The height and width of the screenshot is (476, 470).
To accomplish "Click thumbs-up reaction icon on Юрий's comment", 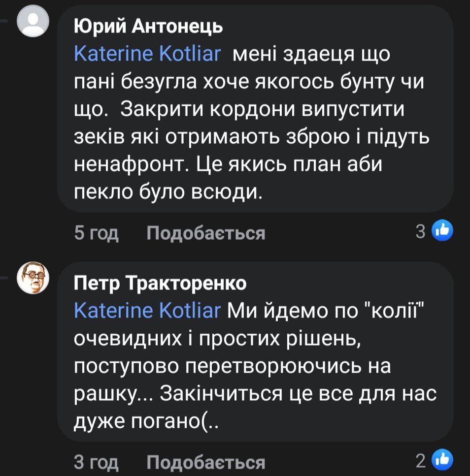I will point(442,231).
